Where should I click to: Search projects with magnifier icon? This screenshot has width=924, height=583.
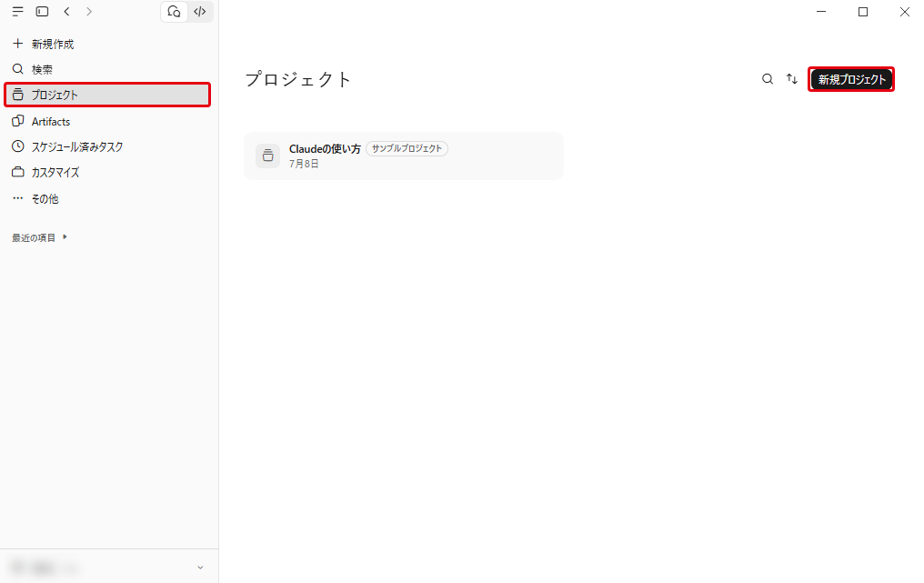pyautogui.click(x=768, y=79)
